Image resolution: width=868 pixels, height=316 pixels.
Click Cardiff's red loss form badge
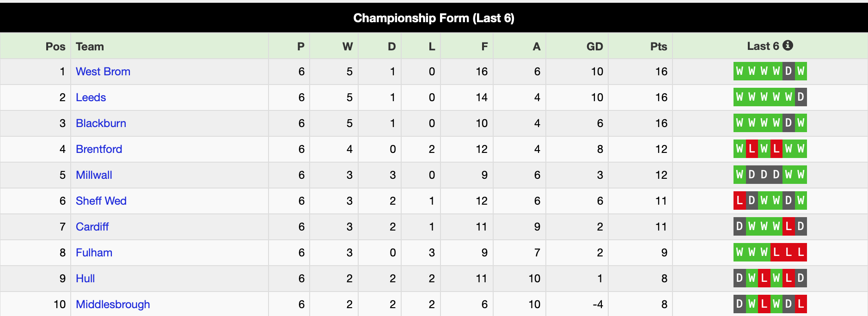pyautogui.click(x=789, y=226)
